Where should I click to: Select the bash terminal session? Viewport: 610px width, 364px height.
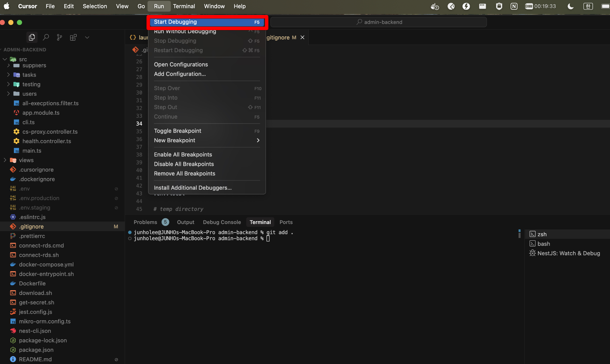pos(543,244)
